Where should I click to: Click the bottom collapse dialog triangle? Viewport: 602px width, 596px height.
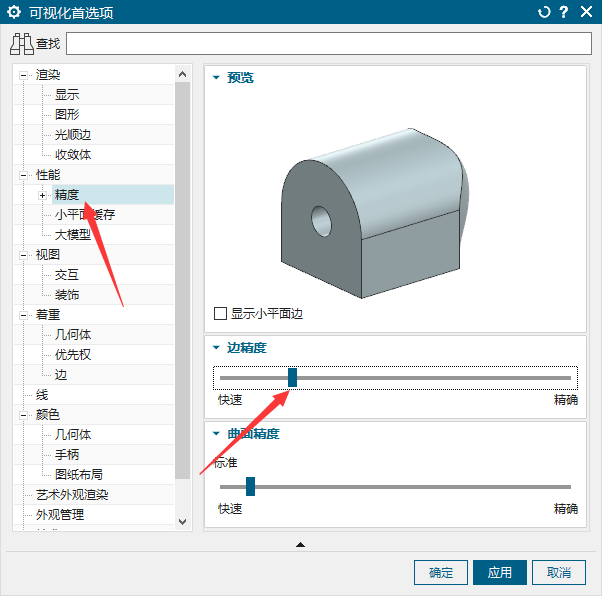click(300, 544)
